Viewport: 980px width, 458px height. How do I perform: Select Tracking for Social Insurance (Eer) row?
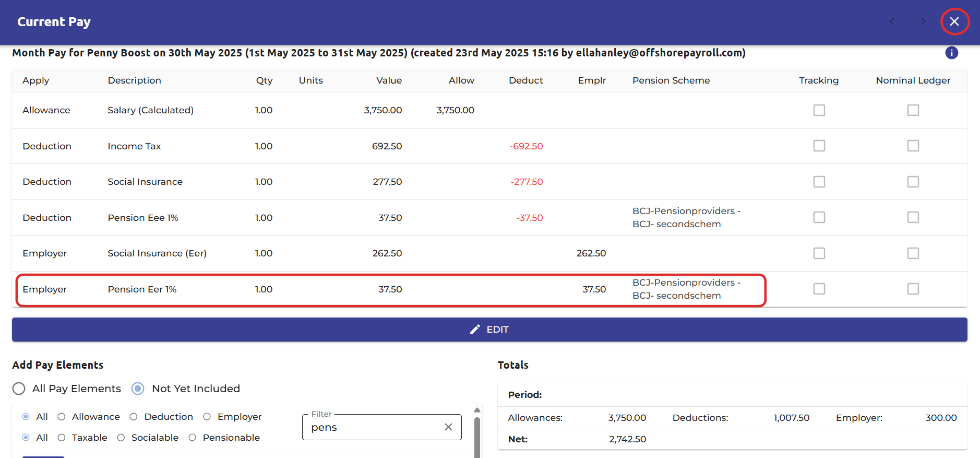pyautogui.click(x=819, y=253)
